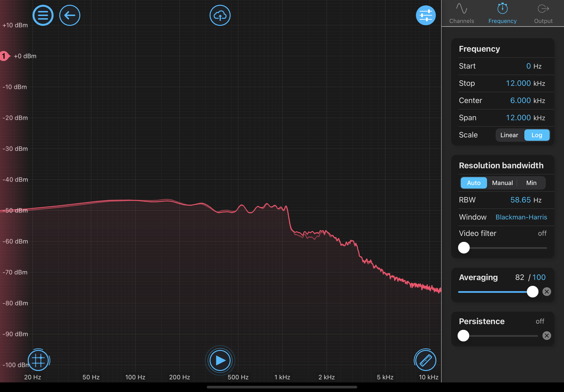
Task: Reset persistence with its X button
Action: pos(547,336)
